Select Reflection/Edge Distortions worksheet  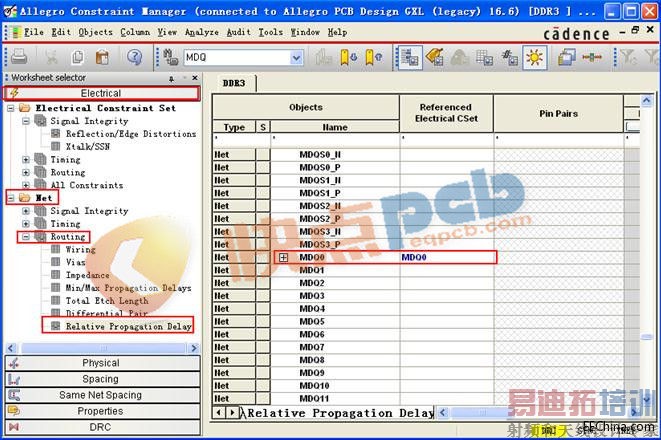coord(131,134)
